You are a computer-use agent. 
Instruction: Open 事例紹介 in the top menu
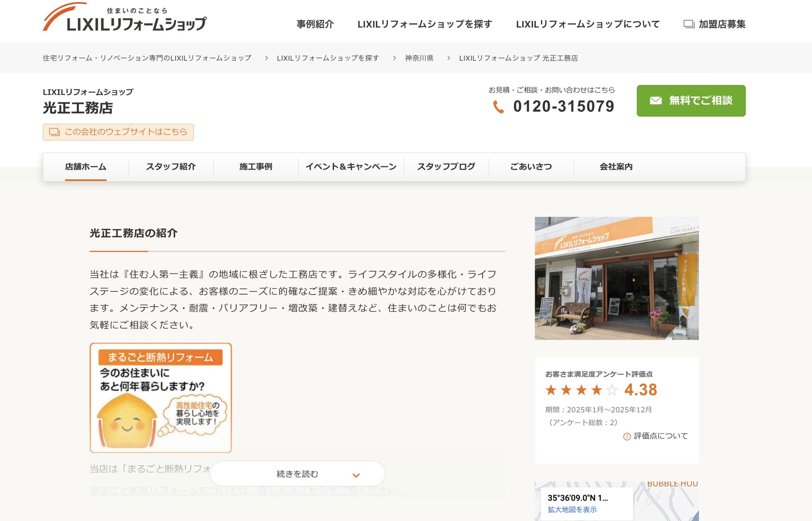coord(315,24)
